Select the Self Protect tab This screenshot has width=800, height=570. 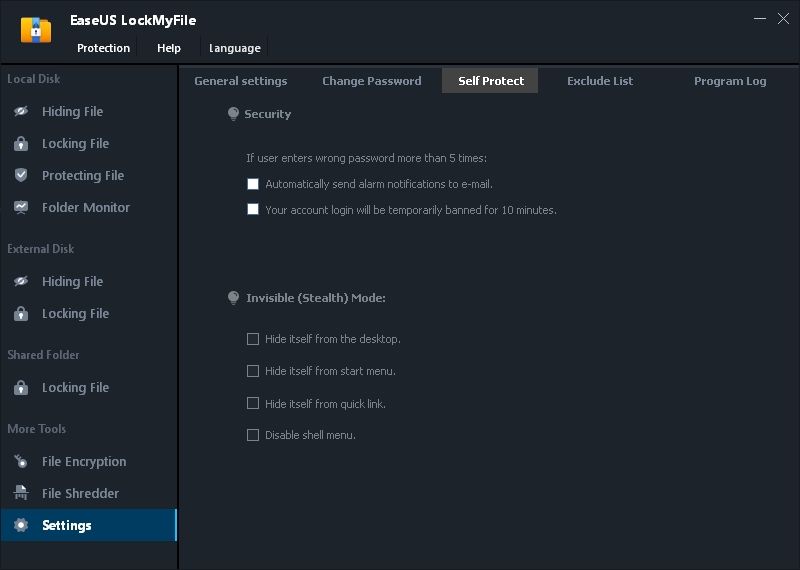tap(490, 81)
